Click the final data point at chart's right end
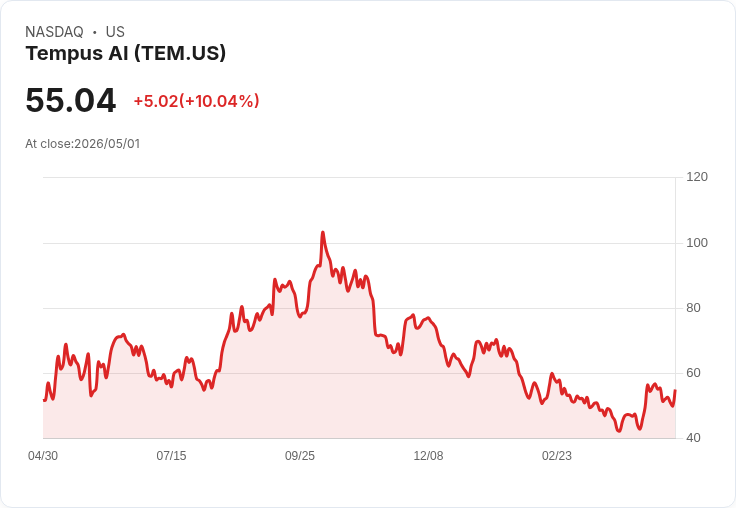The width and height of the screenshot is (736, 508). tap(675, 390)
